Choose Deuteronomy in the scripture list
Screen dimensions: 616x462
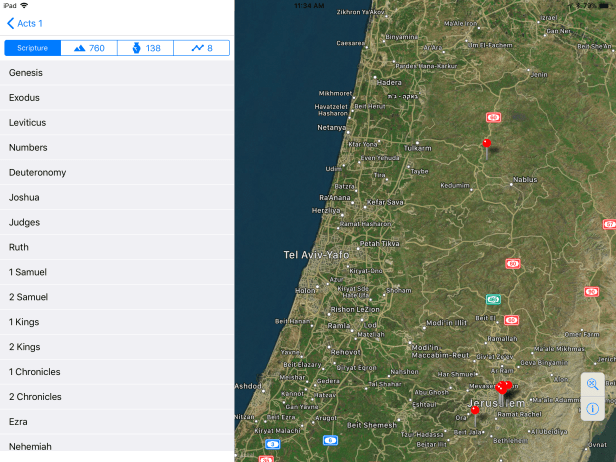(117, 172)
